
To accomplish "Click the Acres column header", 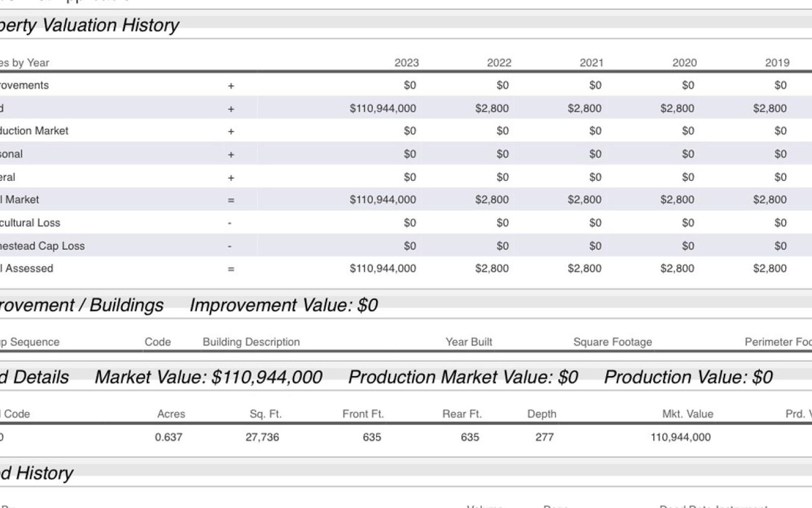I will (x=171, y=414).
